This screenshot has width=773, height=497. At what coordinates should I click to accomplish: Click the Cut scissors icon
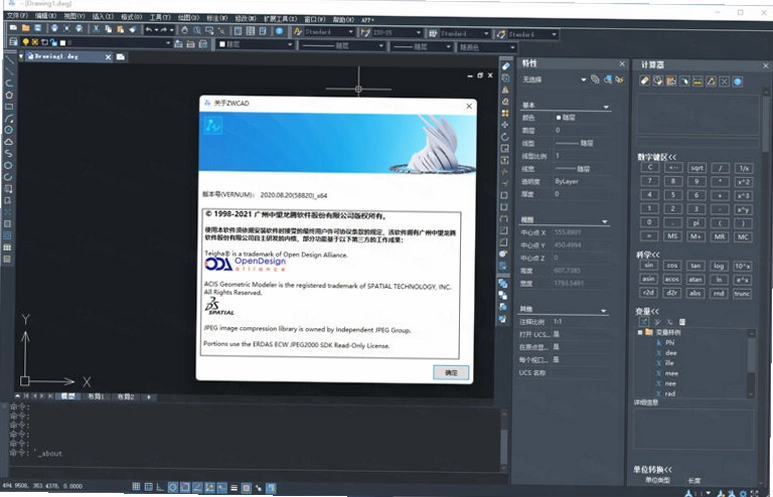coord(96,30)
